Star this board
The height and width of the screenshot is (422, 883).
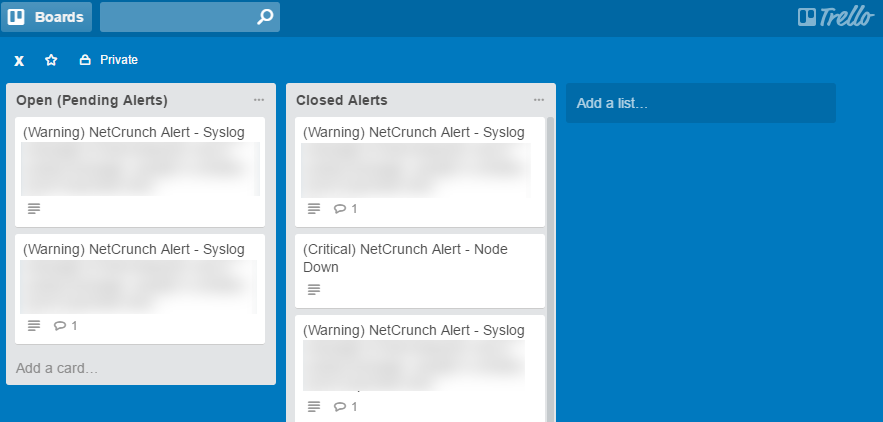tap(51, 60)
